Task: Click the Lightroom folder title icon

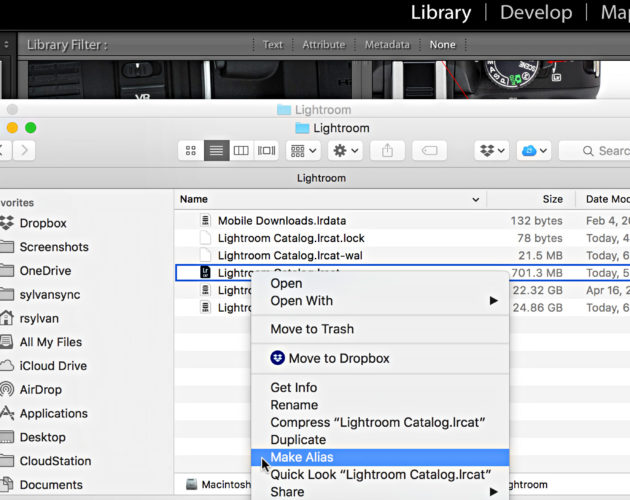Action: 302,128
